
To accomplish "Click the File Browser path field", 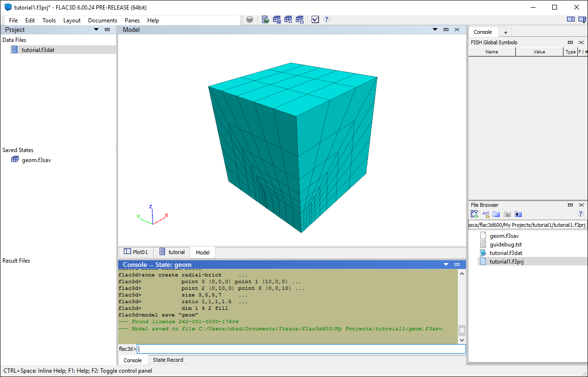I will 527,225.
